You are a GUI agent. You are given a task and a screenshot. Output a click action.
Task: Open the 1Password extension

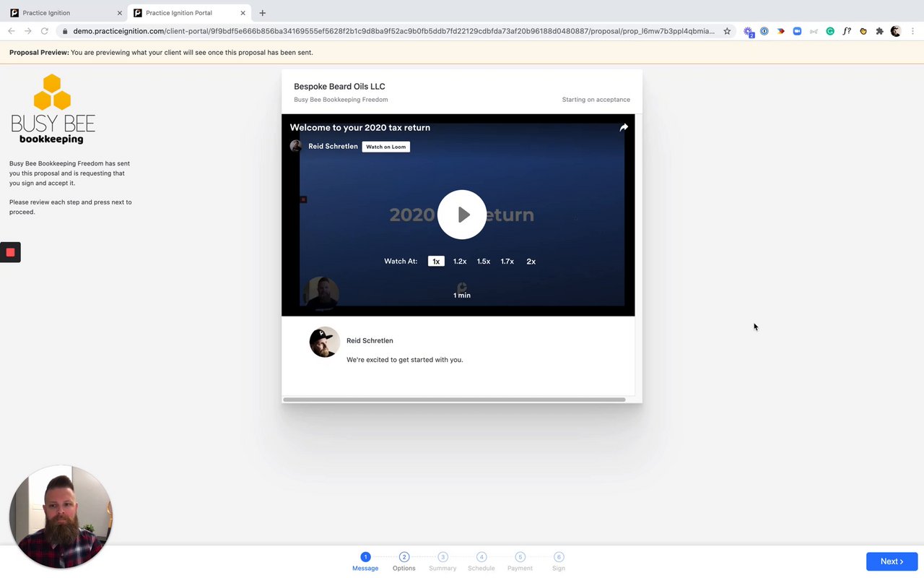click(764, 31)
